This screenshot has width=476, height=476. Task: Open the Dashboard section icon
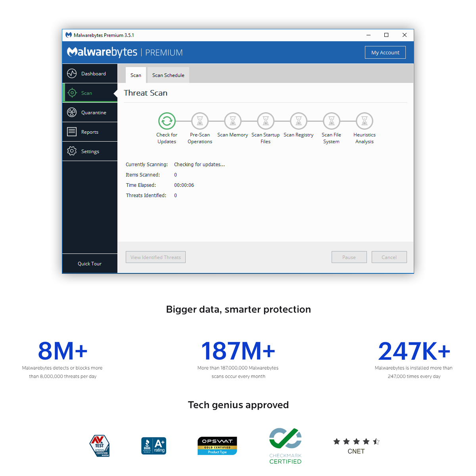[x=72, y=73]
